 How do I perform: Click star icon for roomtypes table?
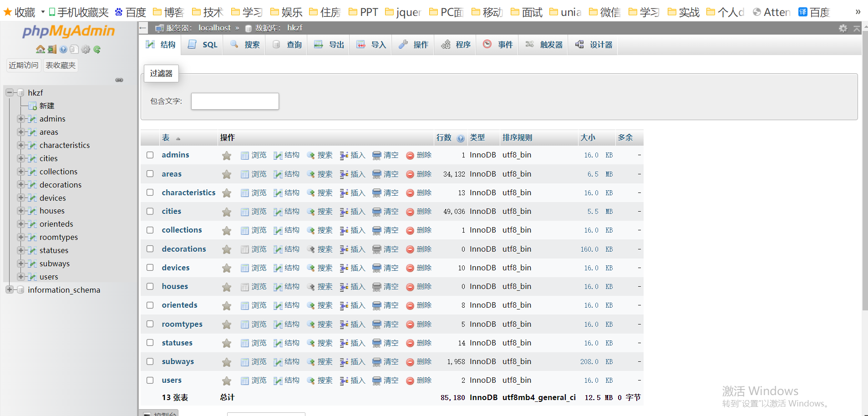226,325
